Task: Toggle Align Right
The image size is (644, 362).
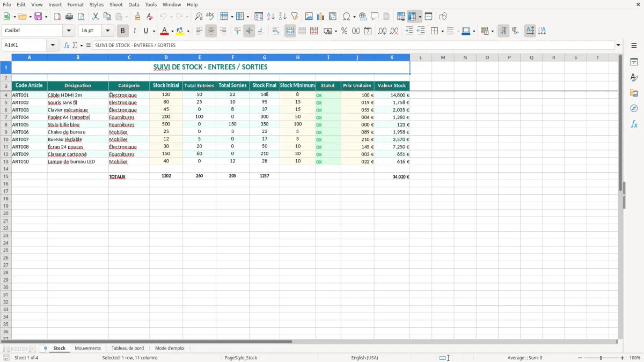Action: 223,31
